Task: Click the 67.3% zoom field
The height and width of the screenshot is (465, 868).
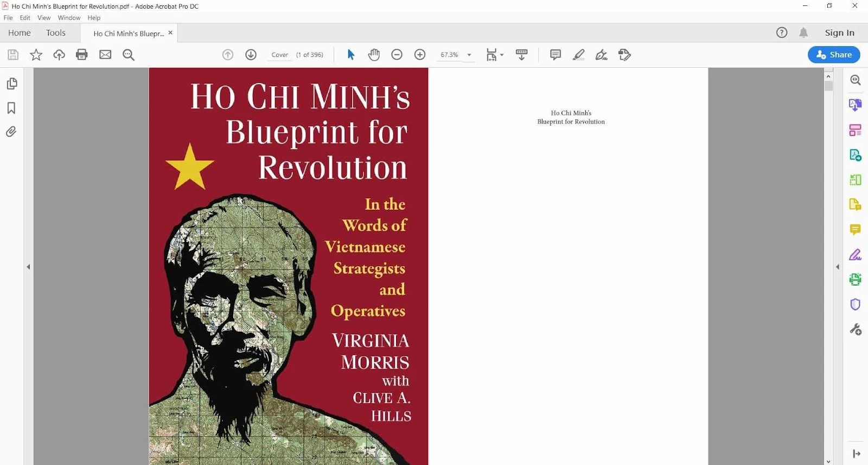Action: [x=450, y=55]
